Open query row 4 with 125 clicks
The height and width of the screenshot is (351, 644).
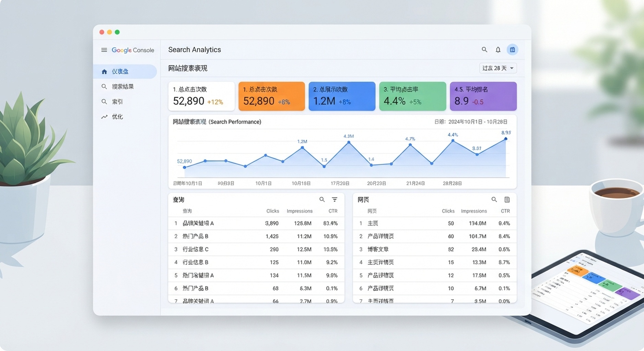pyautogui.click(x=256, y=262)
